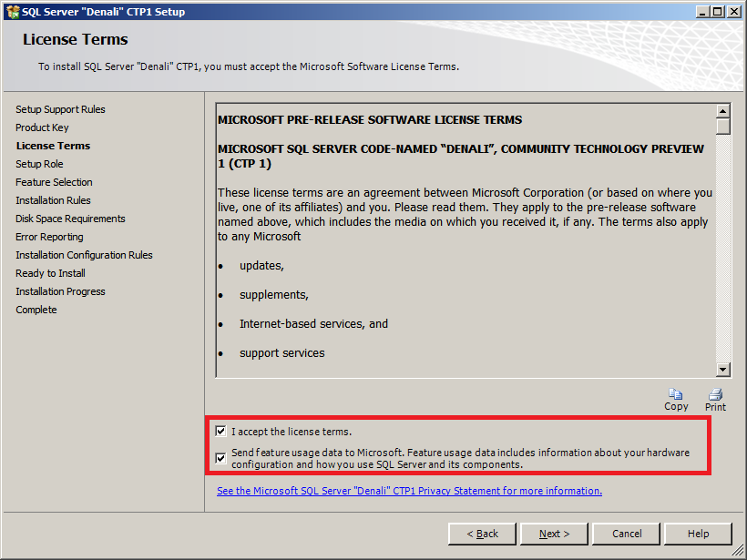Maximize the setup window
Image resolution: width=747 pixels, height=560 pixels.
[718, 12]
